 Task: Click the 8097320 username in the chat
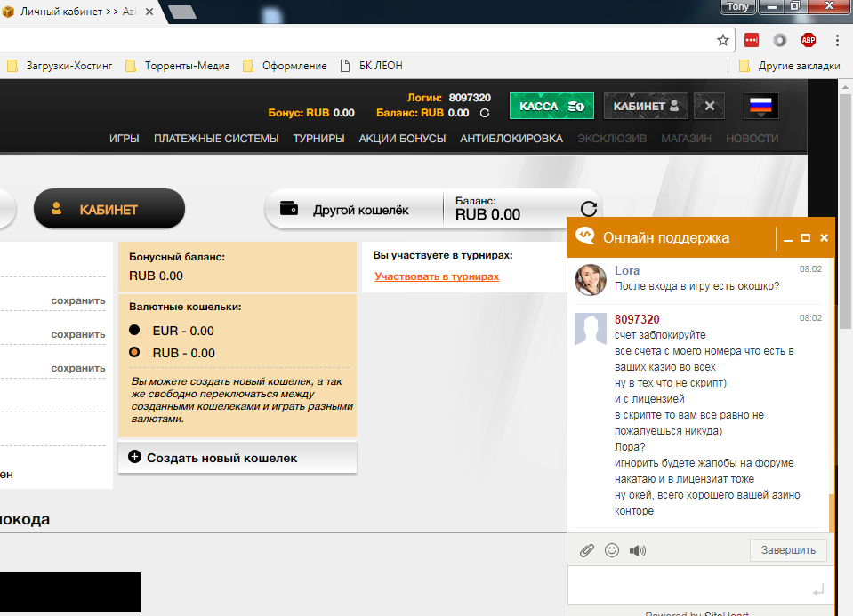pyautogui.click(x=637, y=319)
